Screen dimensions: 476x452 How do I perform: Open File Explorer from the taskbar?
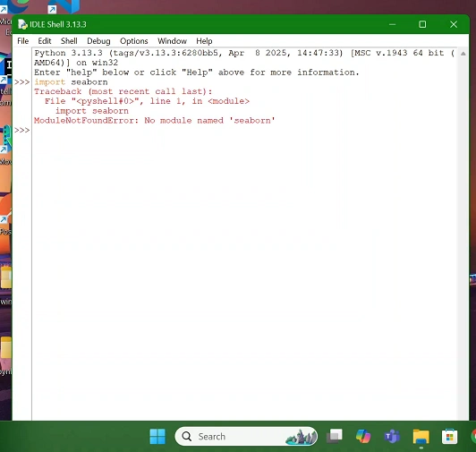tap(421, 437)
